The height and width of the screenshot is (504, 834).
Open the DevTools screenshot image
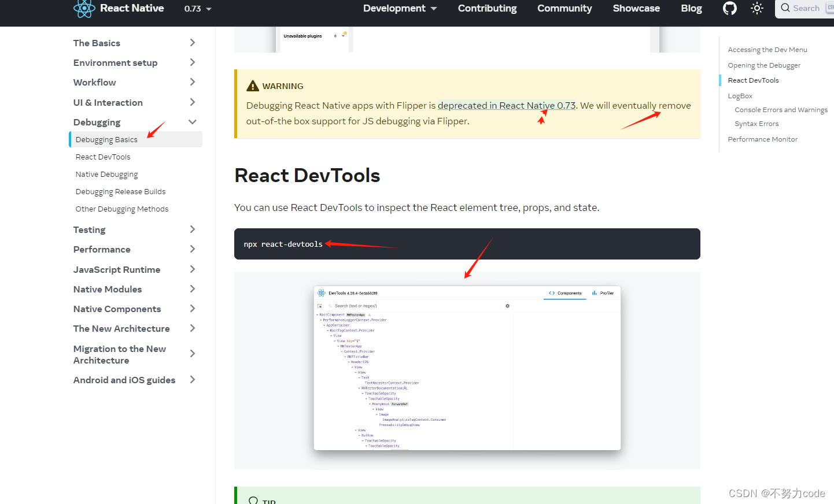point(467,368)
